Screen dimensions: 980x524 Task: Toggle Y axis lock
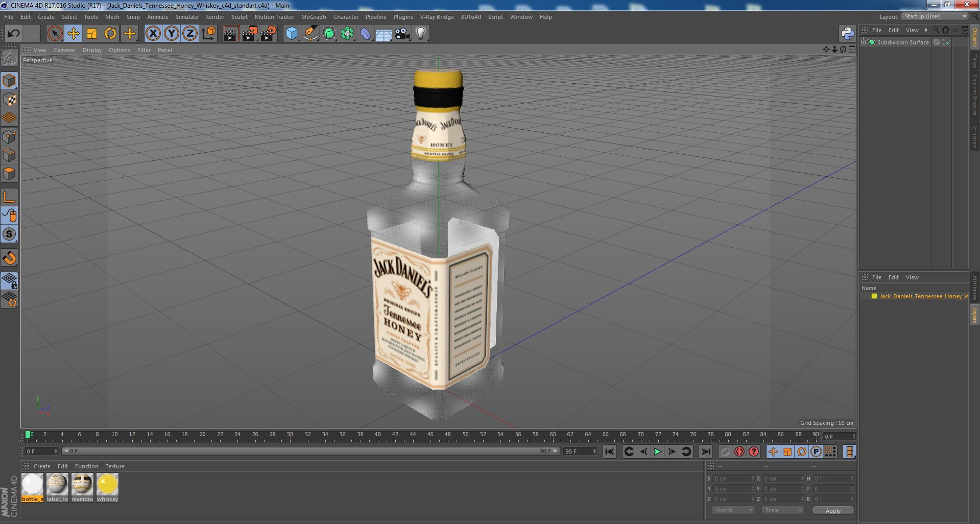point(172,34)
